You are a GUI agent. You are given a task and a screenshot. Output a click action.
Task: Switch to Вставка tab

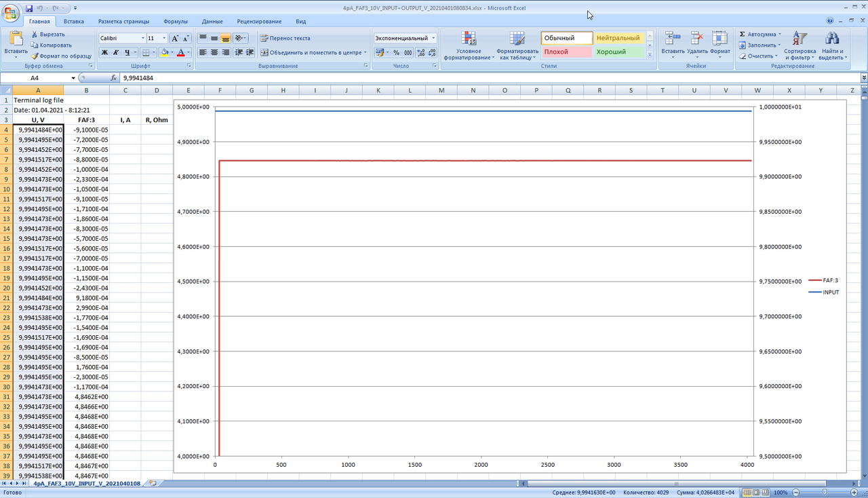pyautogui.click(x=74, y=21)
